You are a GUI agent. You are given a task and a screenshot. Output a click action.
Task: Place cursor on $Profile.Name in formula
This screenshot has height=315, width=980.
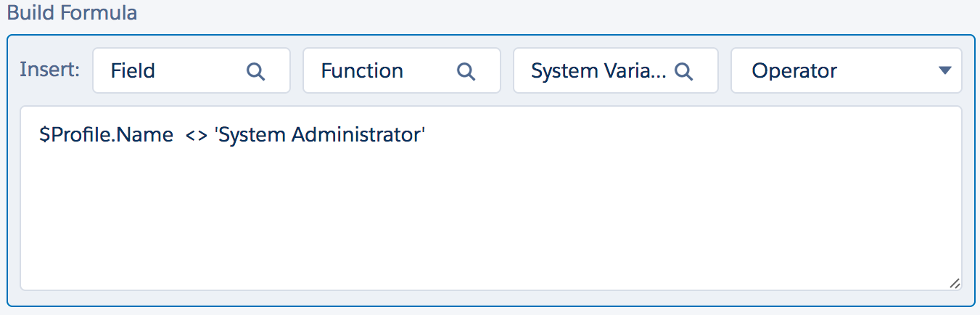pyautogui.click(x=106, y=135)
